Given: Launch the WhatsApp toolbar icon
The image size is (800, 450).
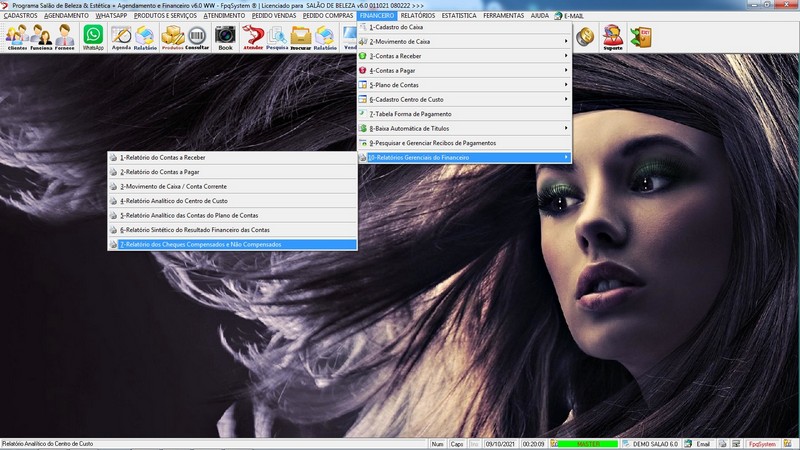Looking at the screenshot, I should 93,37.
